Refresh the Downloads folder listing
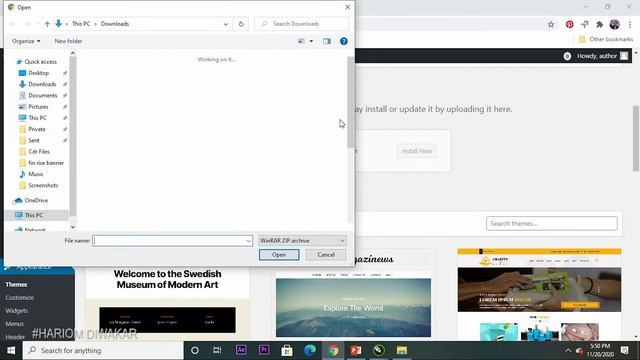 tap(241, 24)
